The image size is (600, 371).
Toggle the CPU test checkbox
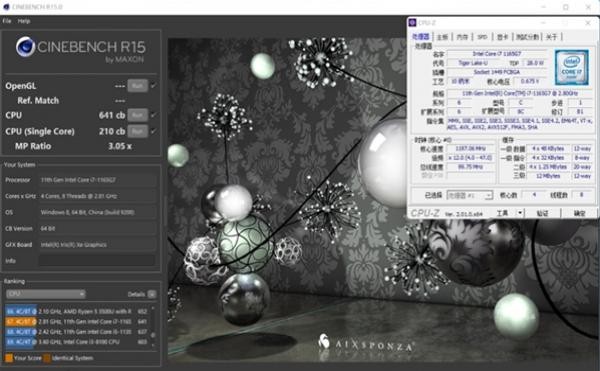[x=153, y=115]
